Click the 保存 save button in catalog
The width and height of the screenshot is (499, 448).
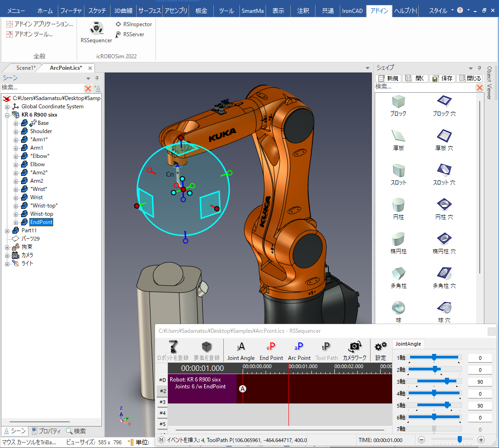[x=442, y=78]
